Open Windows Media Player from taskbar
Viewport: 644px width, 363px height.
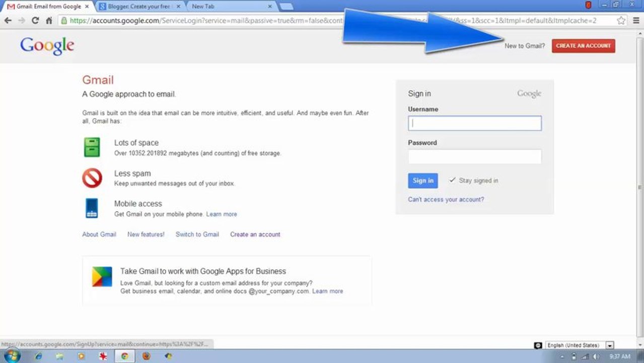click(x=82, y=356)
